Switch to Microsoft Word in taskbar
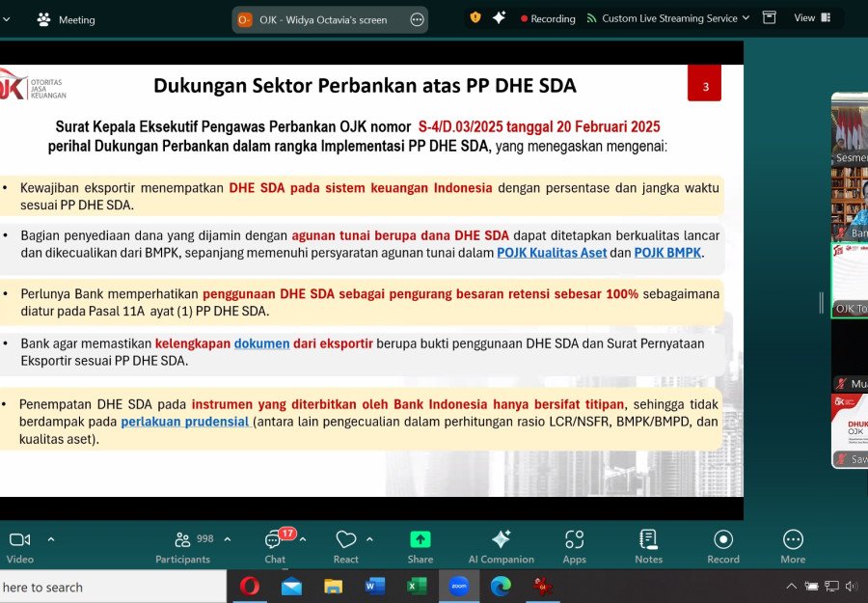 point(375,587)
